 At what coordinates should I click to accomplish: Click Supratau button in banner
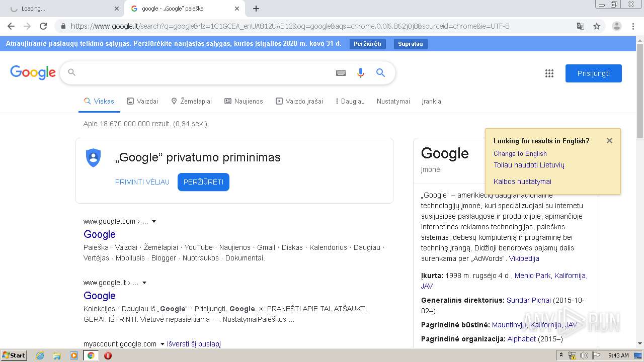411,44
